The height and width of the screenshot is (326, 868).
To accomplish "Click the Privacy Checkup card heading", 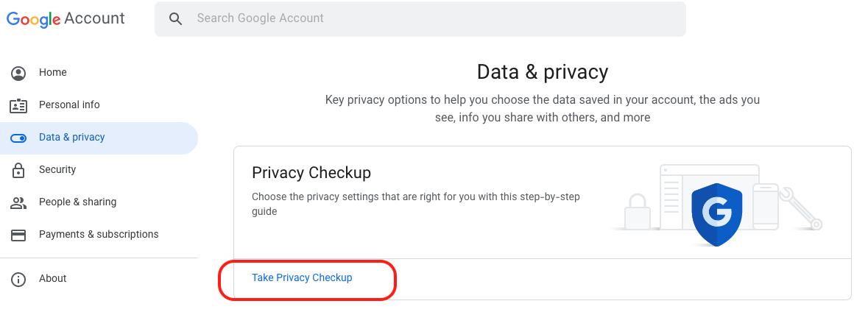I will (x=311, y=173).
